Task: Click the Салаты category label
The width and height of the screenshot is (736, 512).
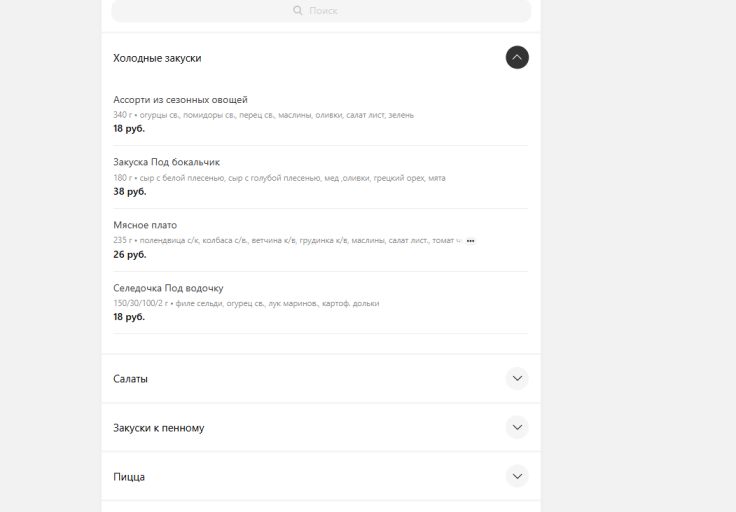Action: pyautogui.click(x=130, y=379)
